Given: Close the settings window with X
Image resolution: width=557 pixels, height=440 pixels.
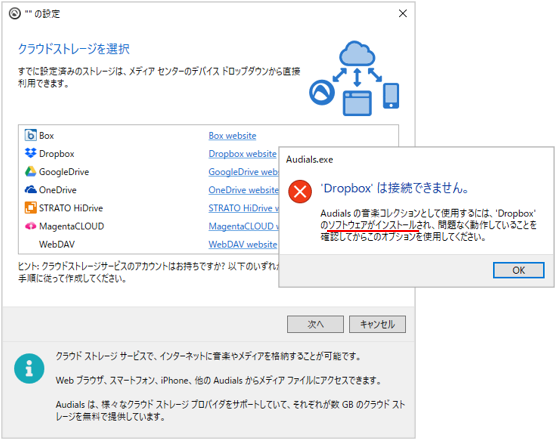Looking at the screenshot, I should pos(402,13).
